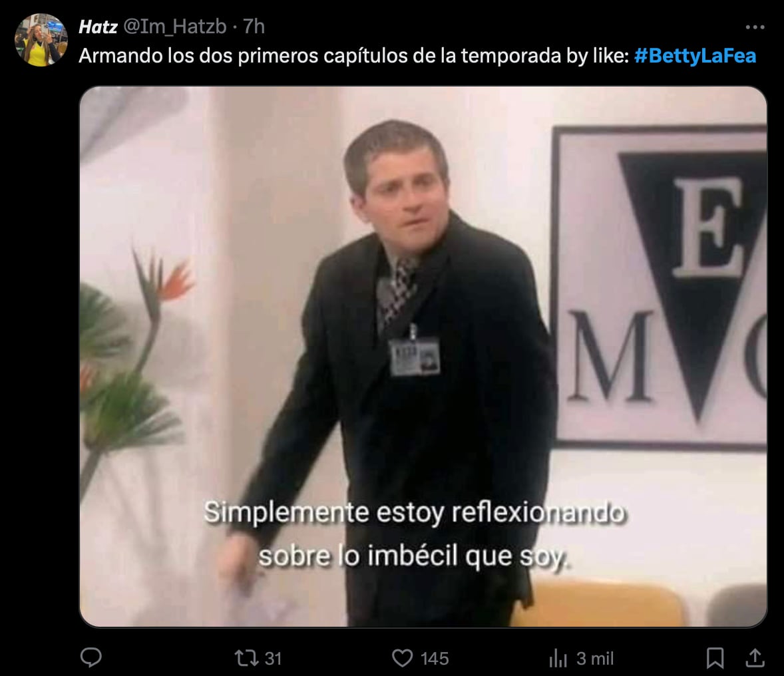Viewport: 784px width, 676px height.
Task: Open the @Im_Hatzb handle link
Action: pos(174,27)
